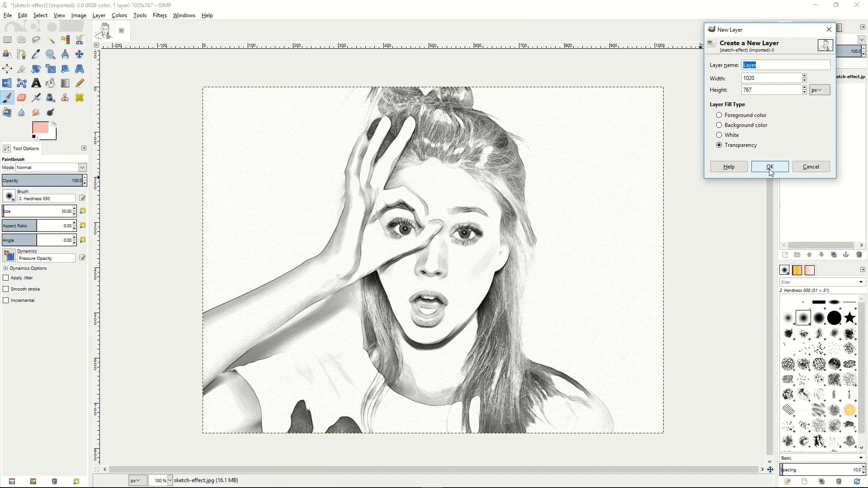Select the Zoom magnifier tool
Viewport: 868px width, 488px height.
pos(51,54)
